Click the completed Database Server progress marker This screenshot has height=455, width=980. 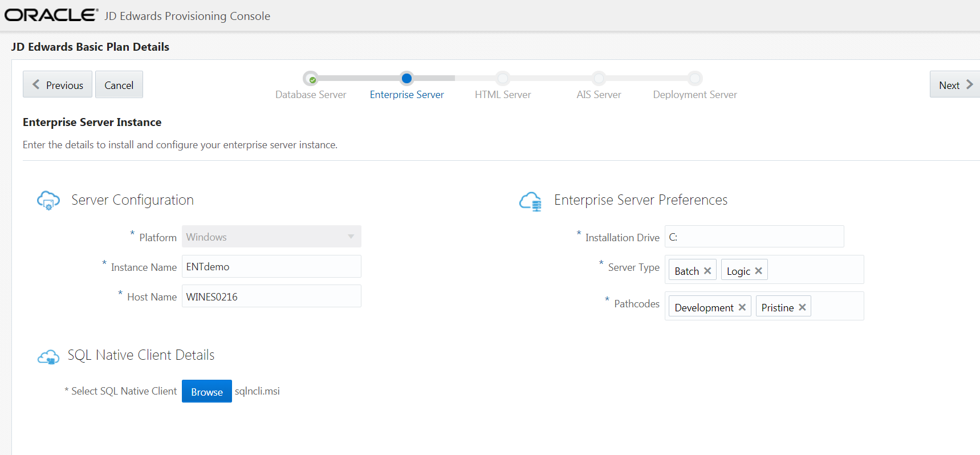(311, 79)
